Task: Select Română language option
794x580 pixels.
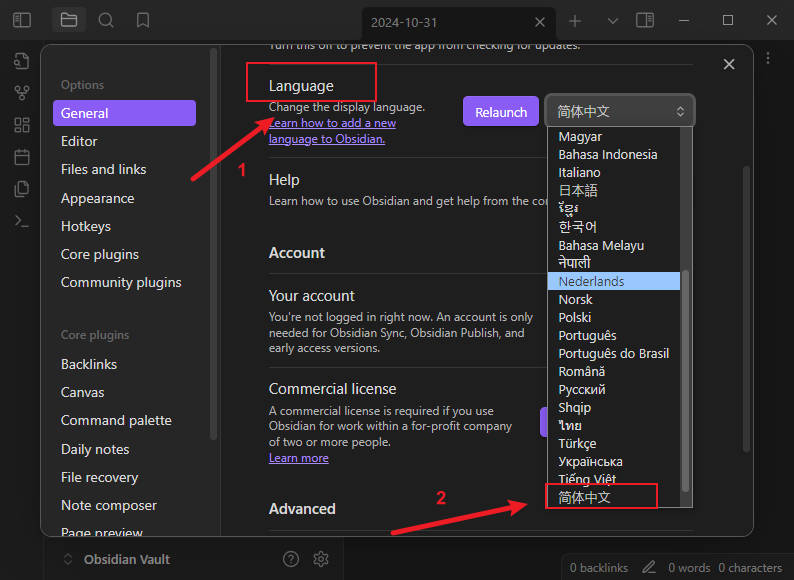Action: click(x=613, y=371)
